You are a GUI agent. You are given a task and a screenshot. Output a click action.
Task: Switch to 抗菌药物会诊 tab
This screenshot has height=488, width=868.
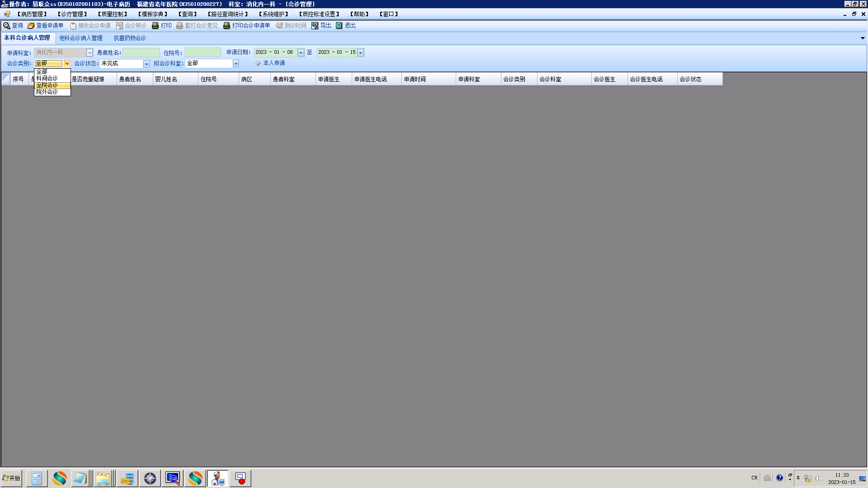pyautogui.click(x=130, y=38)
